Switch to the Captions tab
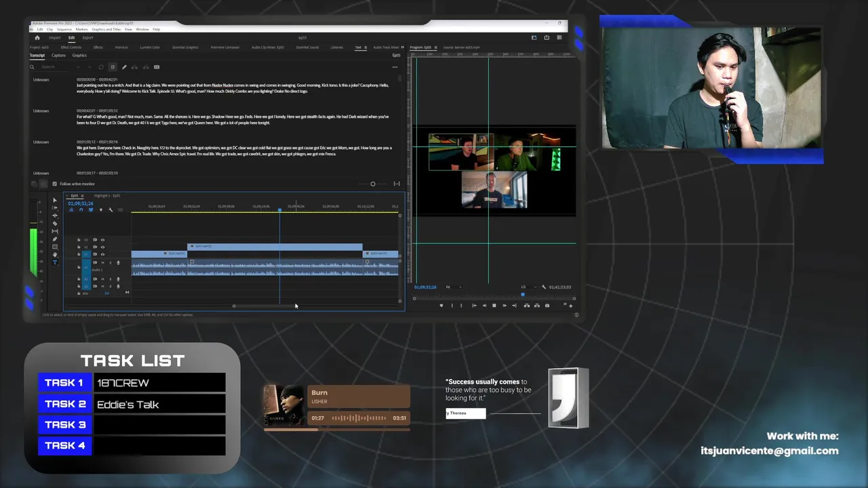The width and height of the screenshot is (868, 488). (x=58, y=56)
